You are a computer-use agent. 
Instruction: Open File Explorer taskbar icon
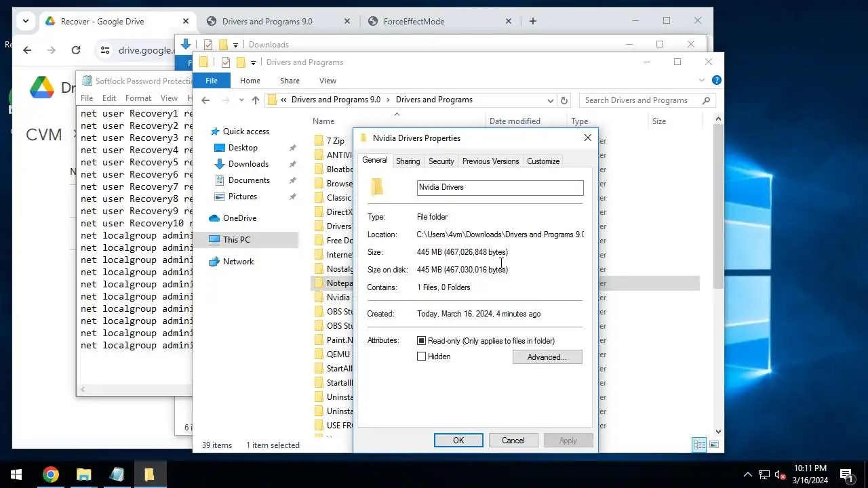coord(83,474)
